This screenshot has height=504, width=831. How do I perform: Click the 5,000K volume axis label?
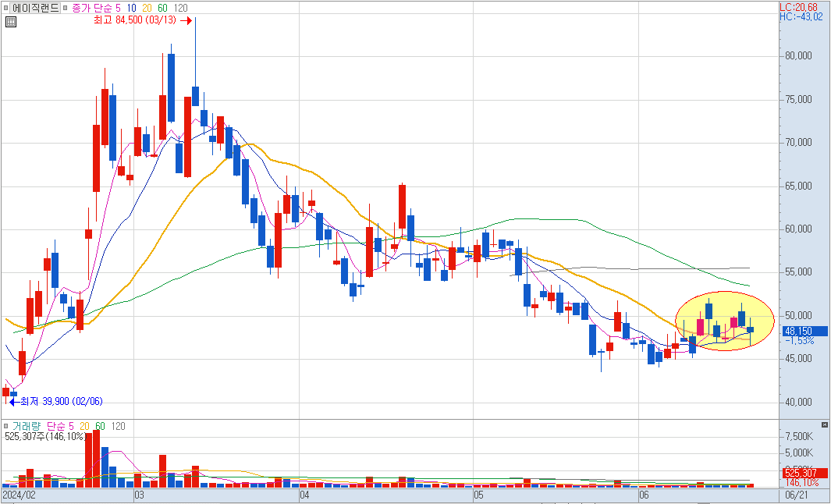pos(799,453)
